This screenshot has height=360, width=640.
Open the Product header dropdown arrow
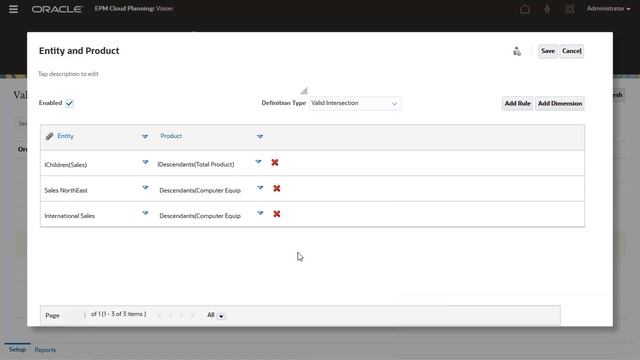tap(260, 136)
